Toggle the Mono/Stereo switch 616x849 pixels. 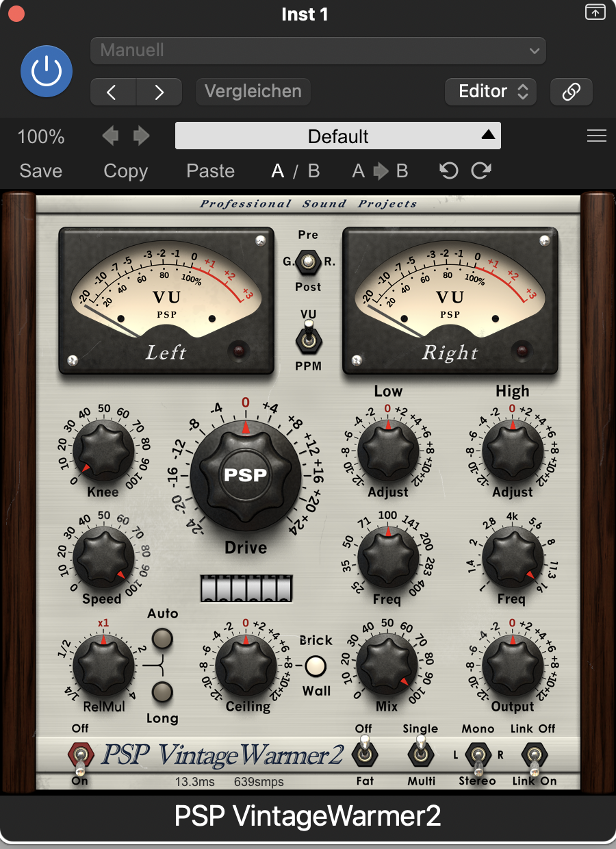tap(477, 758)
